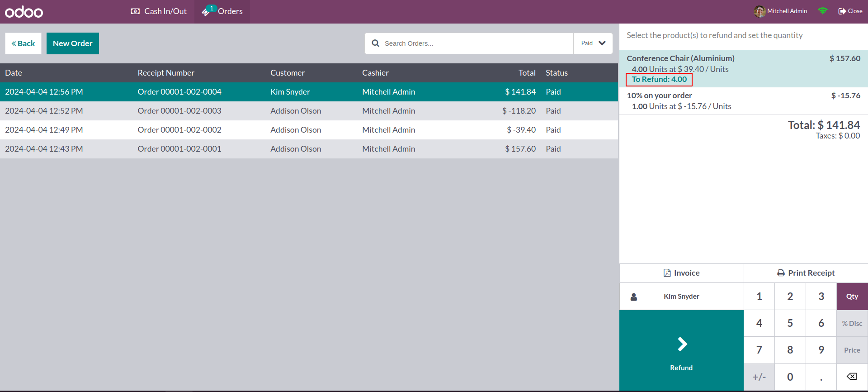
Task: Click the Invoice button
Action: point(682,273)
